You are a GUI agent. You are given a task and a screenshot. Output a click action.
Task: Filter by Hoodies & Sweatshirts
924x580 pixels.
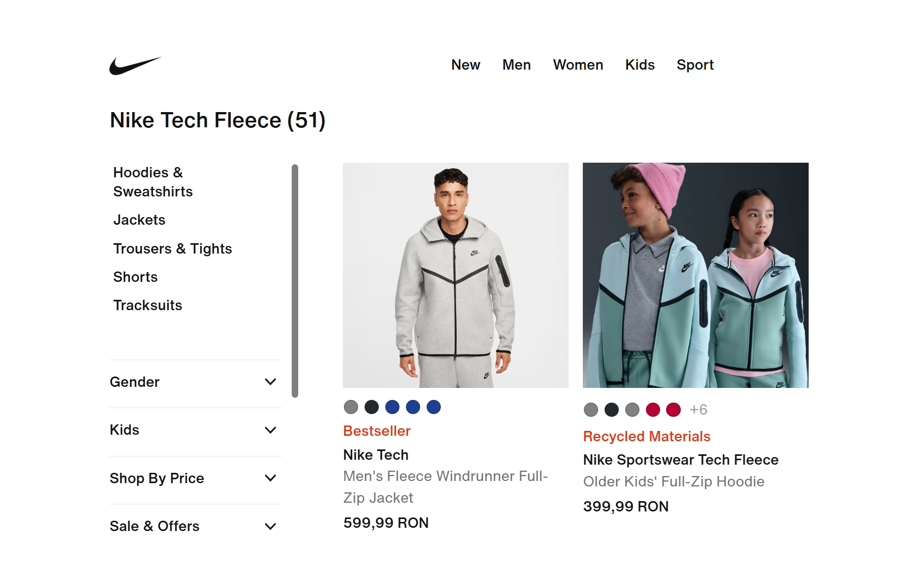tap(153, 182)
